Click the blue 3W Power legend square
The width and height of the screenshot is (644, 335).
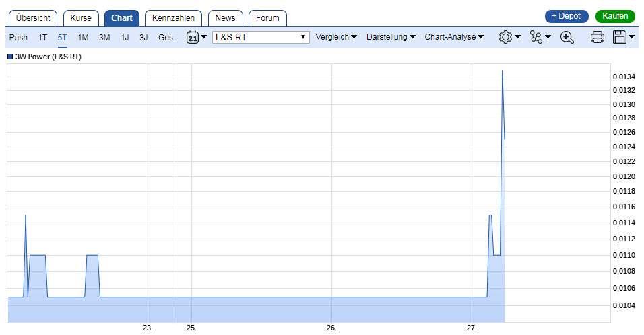10,57
